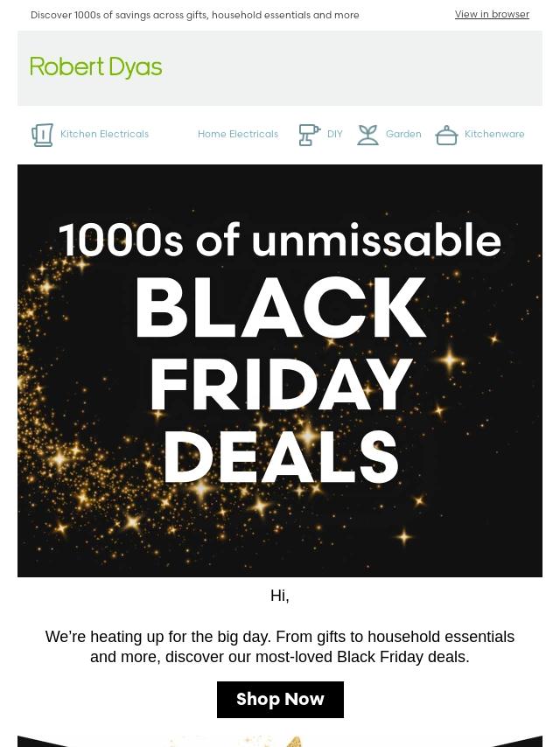
Task: Click the cooking pot Kitchenware icon
Action: (x=446, y=135)
